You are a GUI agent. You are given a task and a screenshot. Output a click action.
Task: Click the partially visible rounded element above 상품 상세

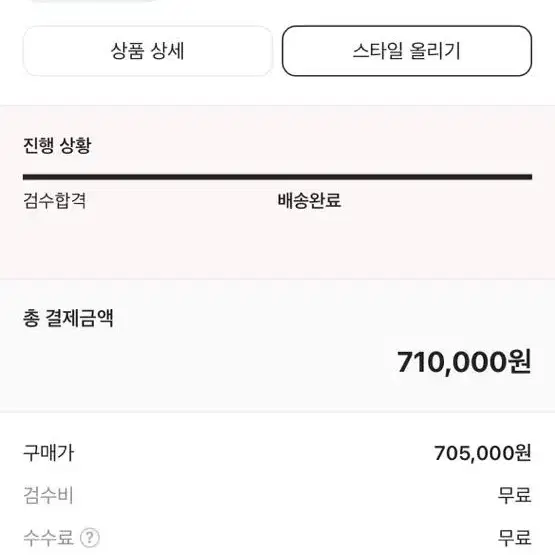click(x=94, y=1)
